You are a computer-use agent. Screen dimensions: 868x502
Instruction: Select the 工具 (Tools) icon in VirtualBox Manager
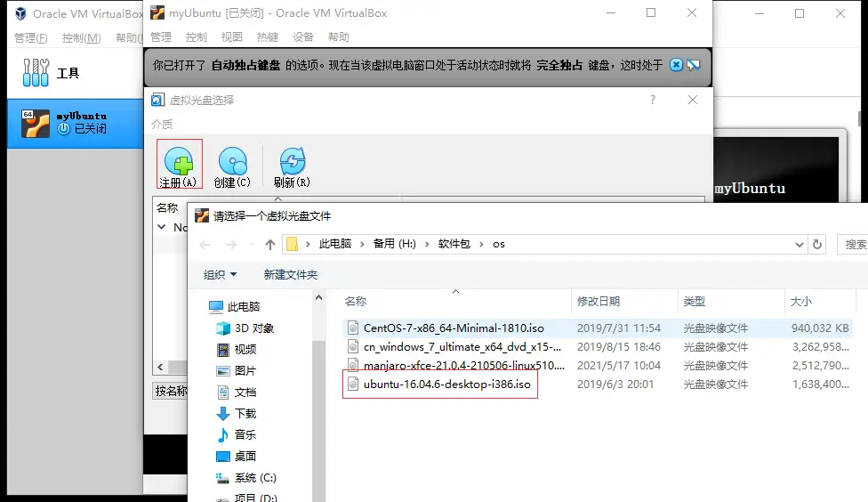(x=36, y=73)
